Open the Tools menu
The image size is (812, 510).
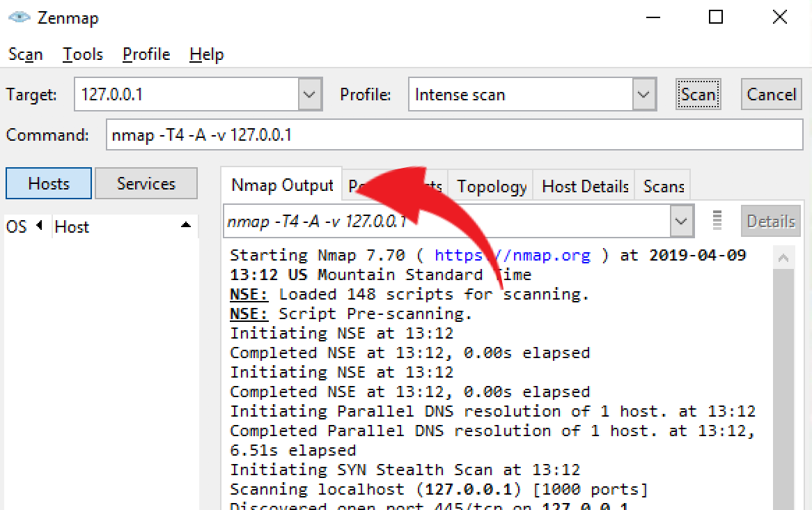(83, 54)
